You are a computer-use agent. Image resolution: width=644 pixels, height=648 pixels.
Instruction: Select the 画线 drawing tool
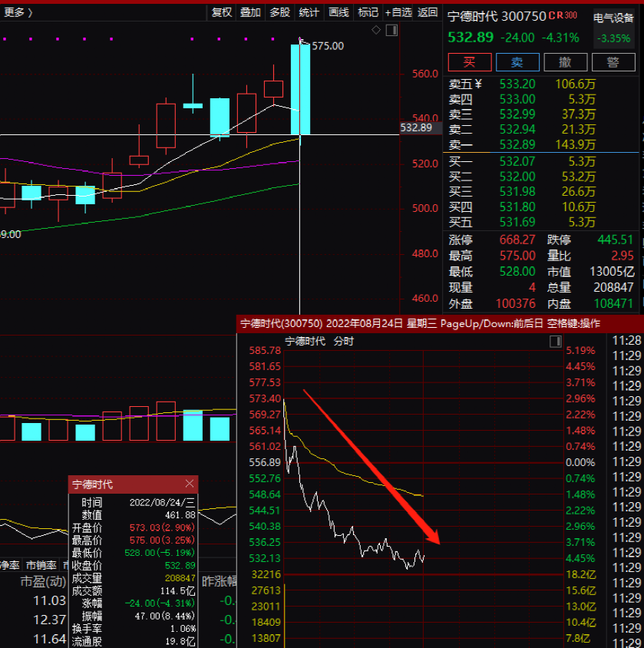click(x=339, y=12)
